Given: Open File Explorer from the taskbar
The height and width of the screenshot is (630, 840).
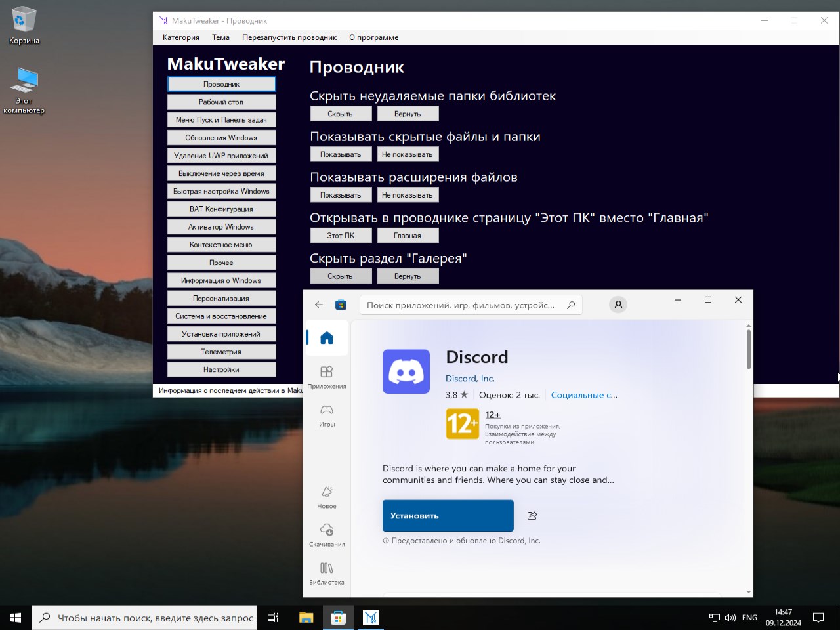Looking at the screenshot, I should coord(306,618).
